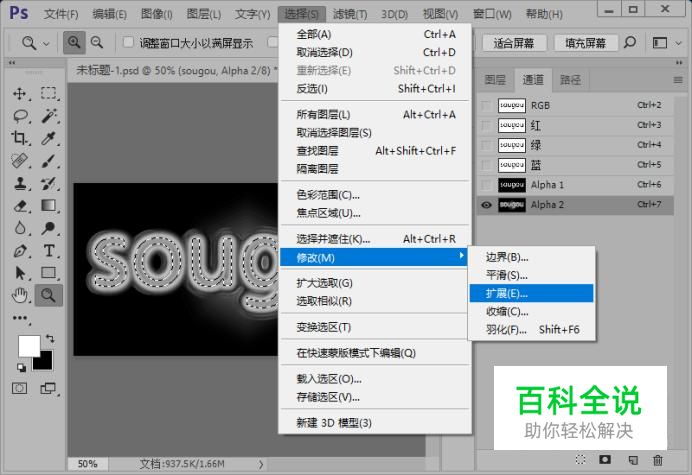The image size is (692, 475).
Task: Save selection as channel icon
Action: tap(605, 460)
